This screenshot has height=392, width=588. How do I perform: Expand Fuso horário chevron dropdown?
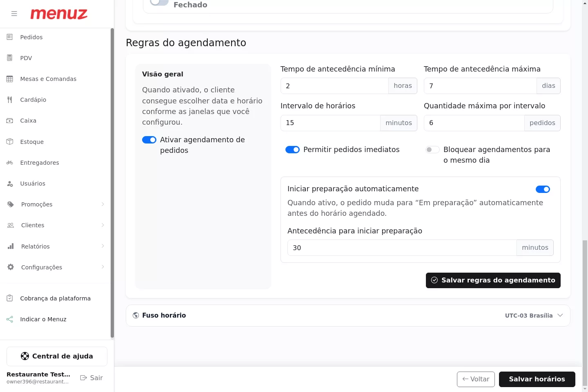pos(560,316)
